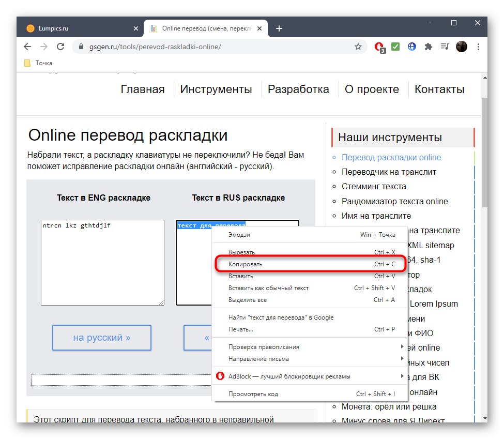Choose Вырезать in the context menu
Image resolution: width=504 pixels, height=439 pixels.
(310, 252)
